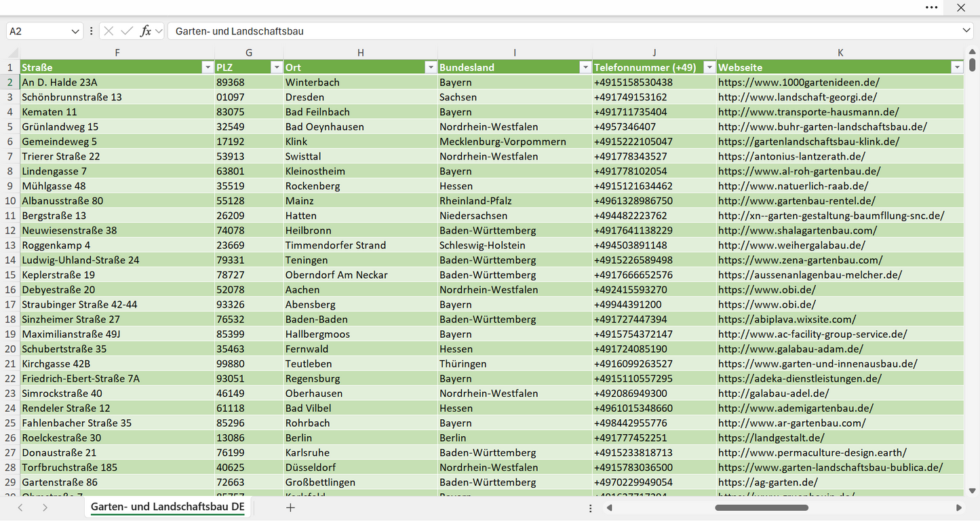This screenshot has width=980, height=521.
Task: Go to next sheet using right arrow
Action: [45, 507]
